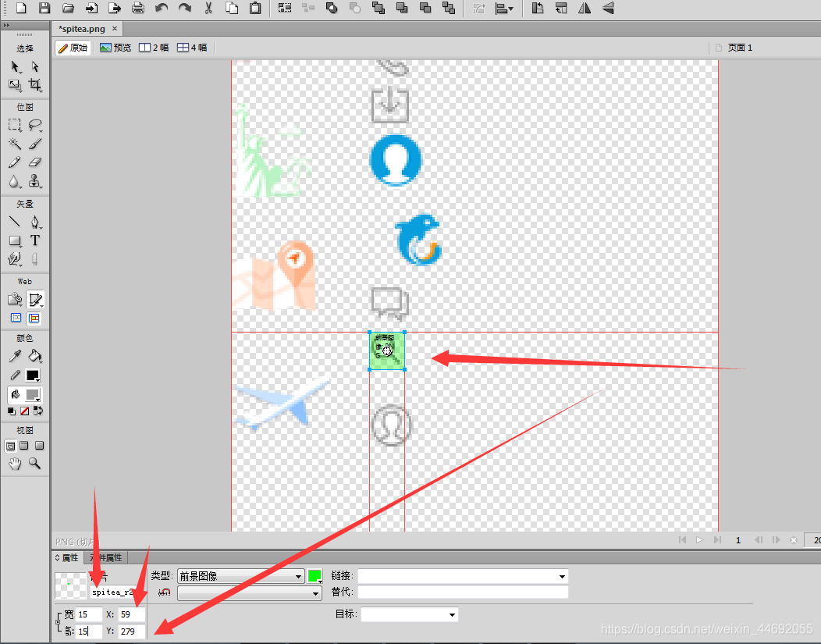Image resolution: width=821 pixels, height=644 pixels.
Task: Flip horizontal from toolbar
Action: [x=585, y=8]
